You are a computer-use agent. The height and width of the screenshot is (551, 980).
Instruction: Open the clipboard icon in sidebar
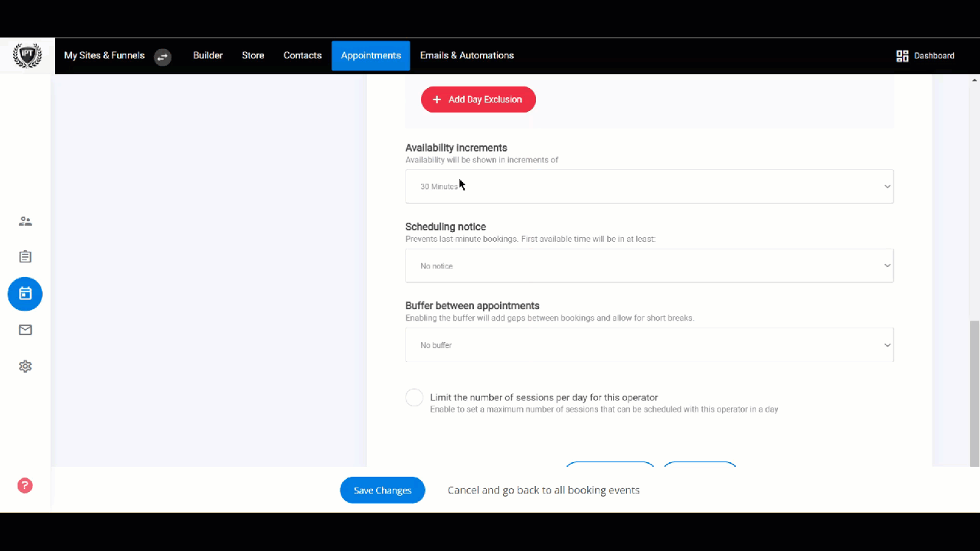[25, 256]
